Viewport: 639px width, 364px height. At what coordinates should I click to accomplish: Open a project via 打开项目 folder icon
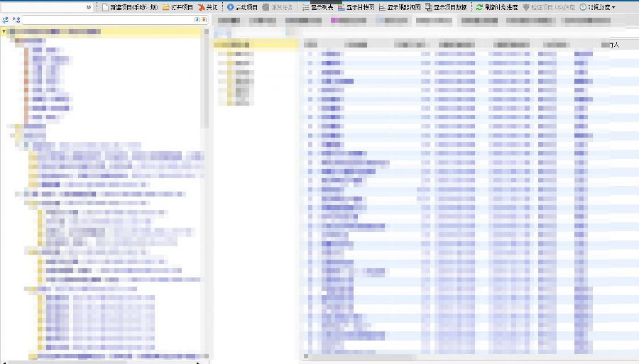tap(166, 7)
